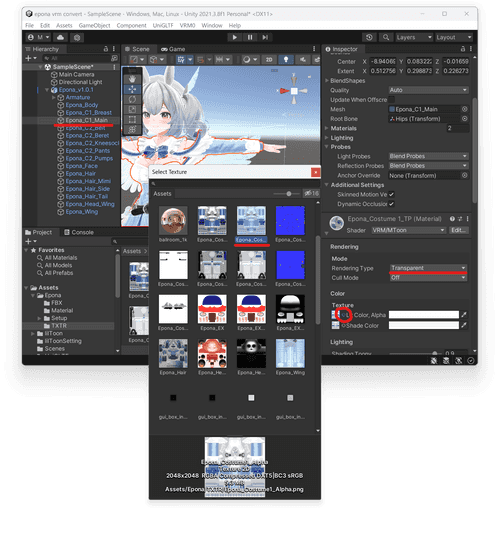The height and width of the screenshot is (538, 500).
Task: Open the Color Alpha white color swatch
Action: point(423,315)
